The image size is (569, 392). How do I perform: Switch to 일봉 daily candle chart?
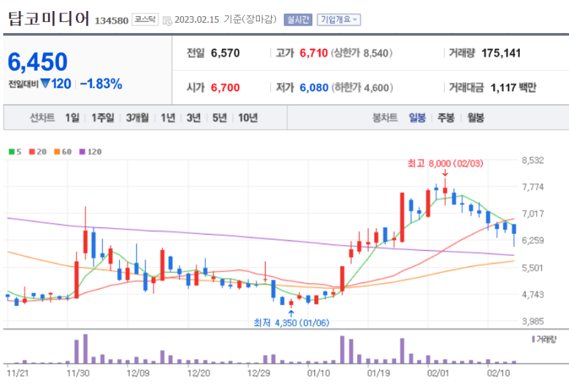coord(417,118)
